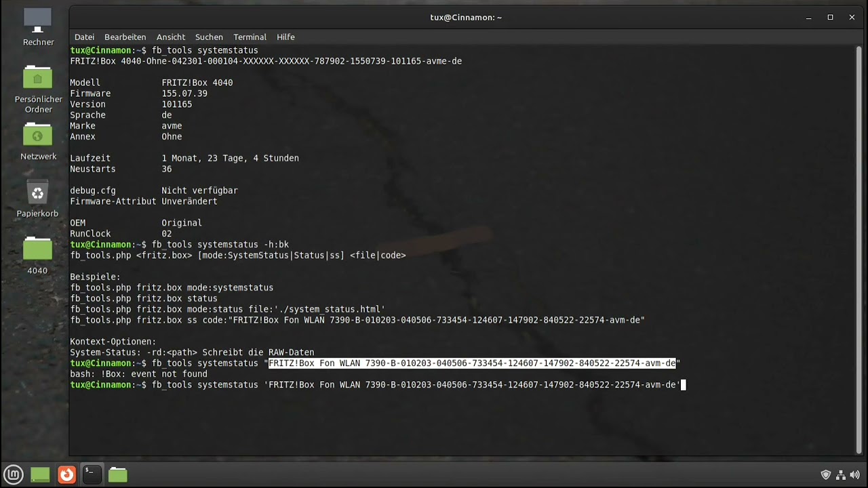Viewport: 868px width, 488px height.
Task: Click the Laufzeit '1 Monat, 23 Tage, 4 Stunden'
Action: click(230, 158)
